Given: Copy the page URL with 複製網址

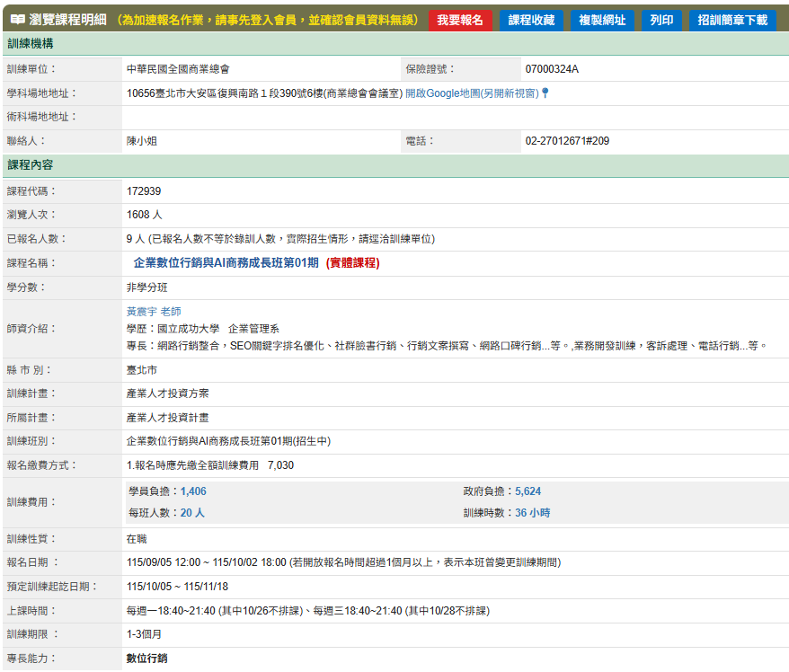Looking at the screenshot, I should coord(602,20).
